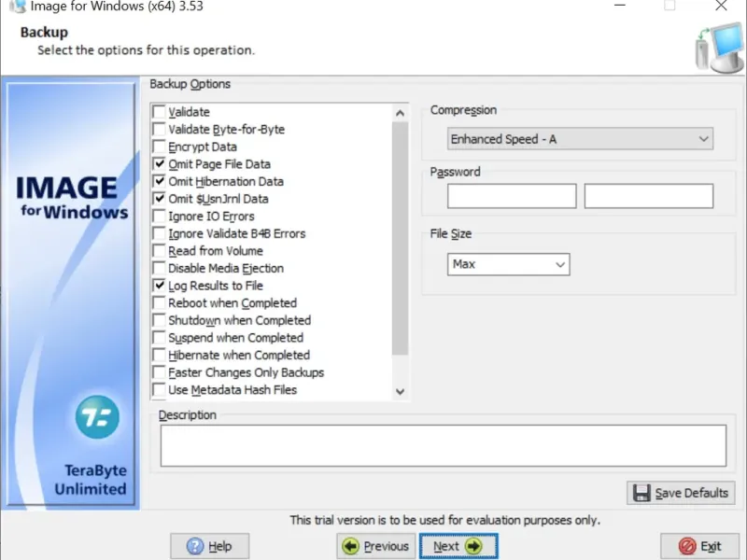Image resolution: width=747 pixels, height=560 pixels.
Task: Open the Compression dropdown
Action: [580, 139]
